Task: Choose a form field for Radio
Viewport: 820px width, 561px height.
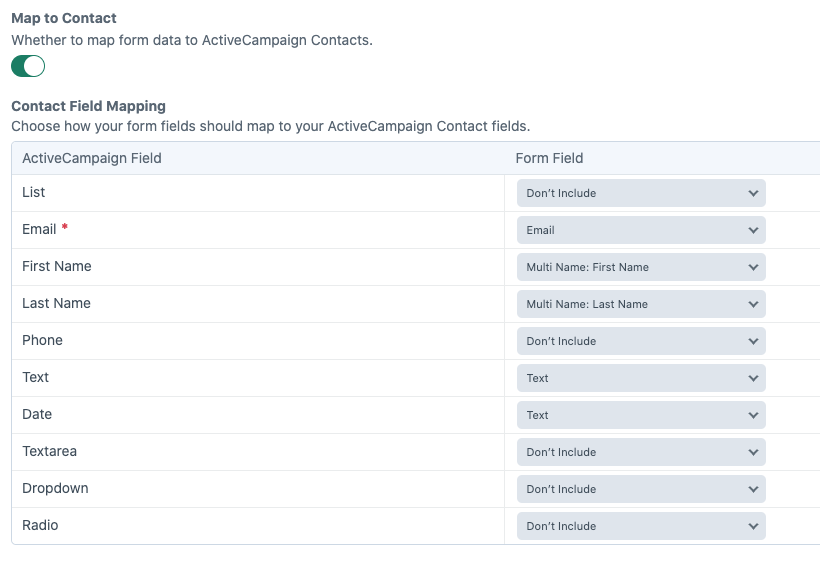Action: pyautogui.click(x=641, y=526)
